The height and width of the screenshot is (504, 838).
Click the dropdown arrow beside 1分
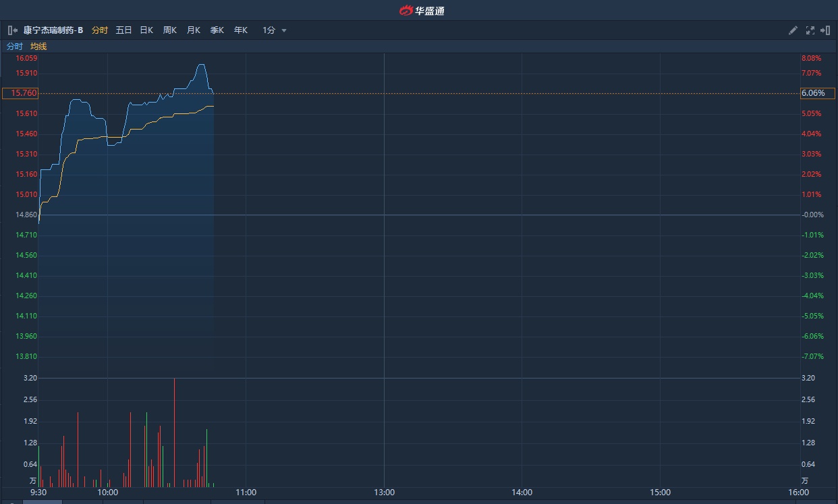284,30
